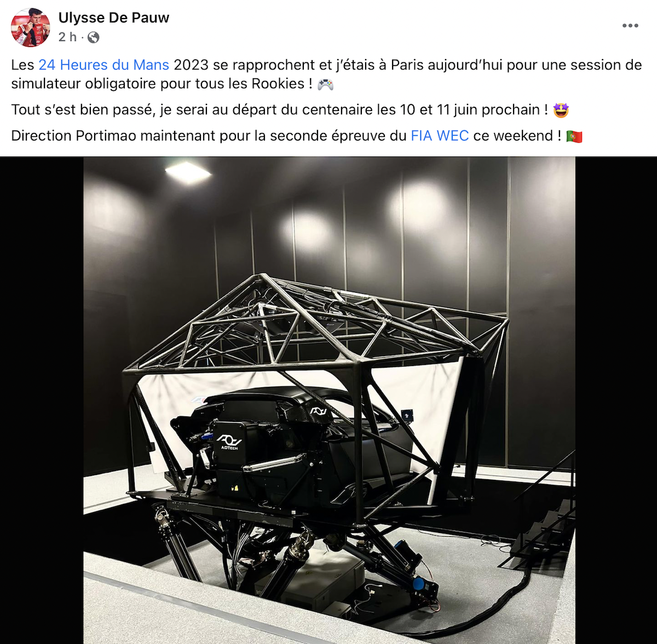Click the "2 h" post timestamp
Image resolution: width=657 pixels, height=644 pixels.
(67, 37)
